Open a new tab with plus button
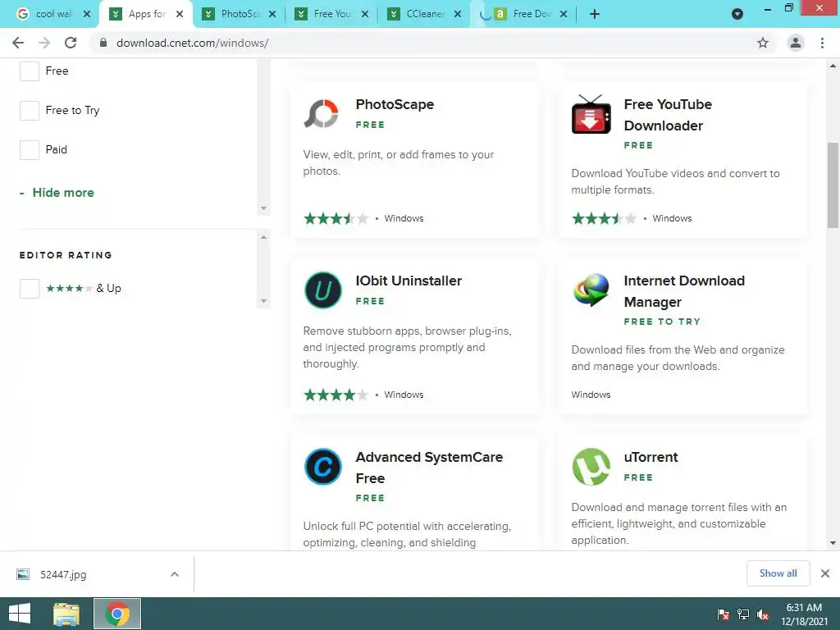Viewport: 840px width, 630px height. click(x=595, y=14)
